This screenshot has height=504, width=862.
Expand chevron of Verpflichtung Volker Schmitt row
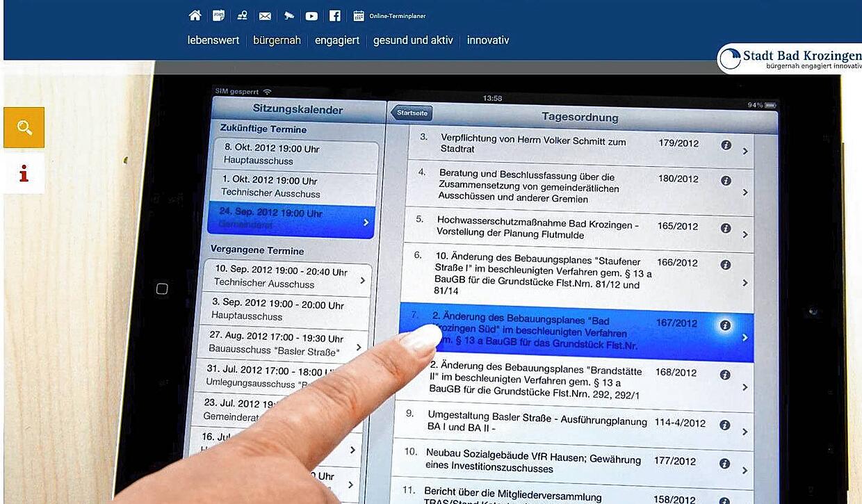745,151
